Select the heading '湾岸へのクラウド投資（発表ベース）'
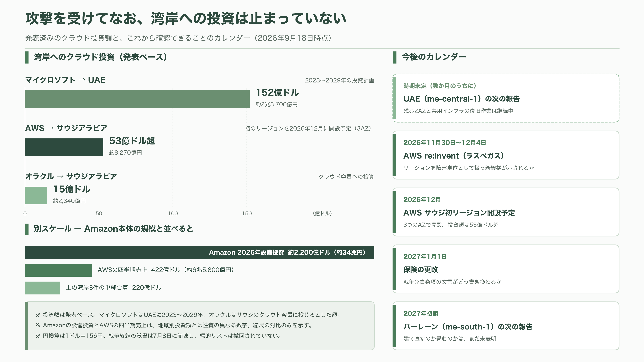 [100, 57]
